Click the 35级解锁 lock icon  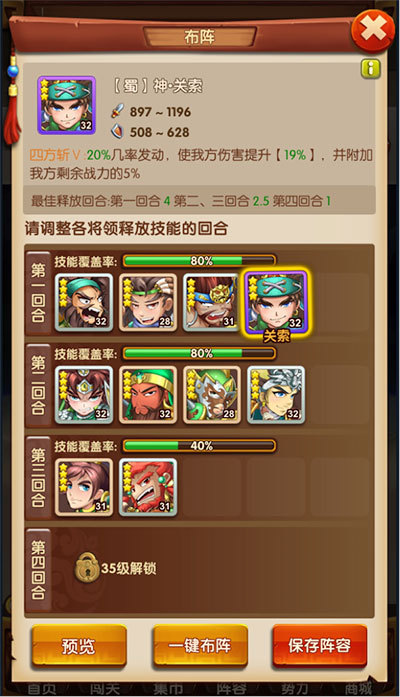[x=87, y=568]
